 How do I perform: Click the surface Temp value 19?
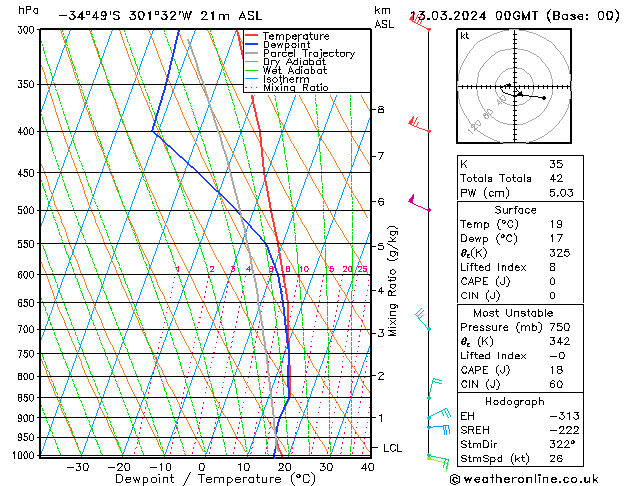pos(556,224)
